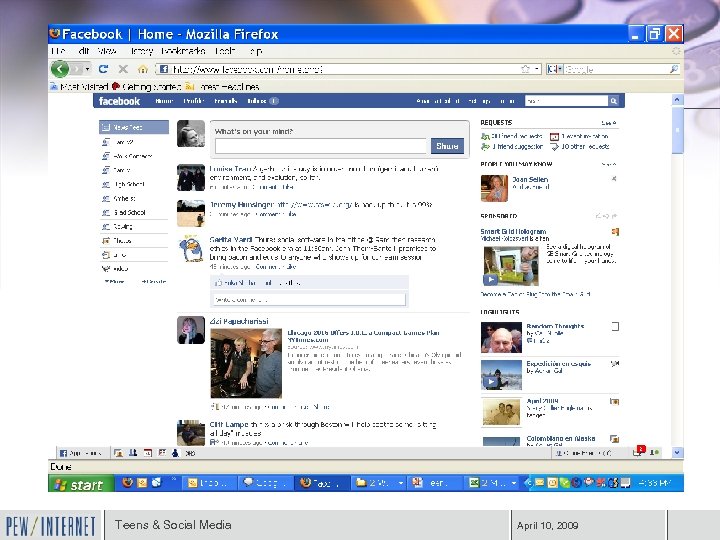
Task: Open the Bookmarks menu
Action: pos(183,51)
